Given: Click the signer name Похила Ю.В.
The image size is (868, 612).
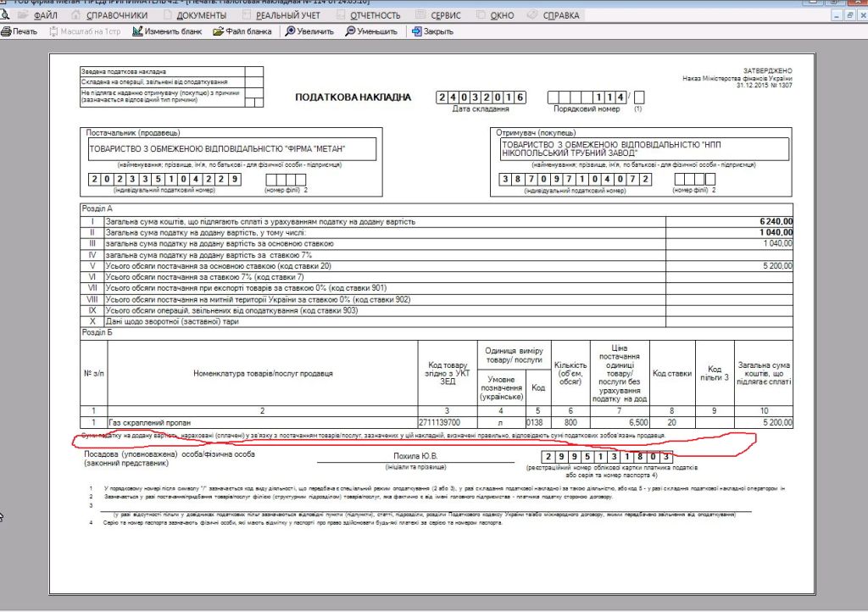Looking at the screenshot, I should pyautogui.click(x=415, y=457).
